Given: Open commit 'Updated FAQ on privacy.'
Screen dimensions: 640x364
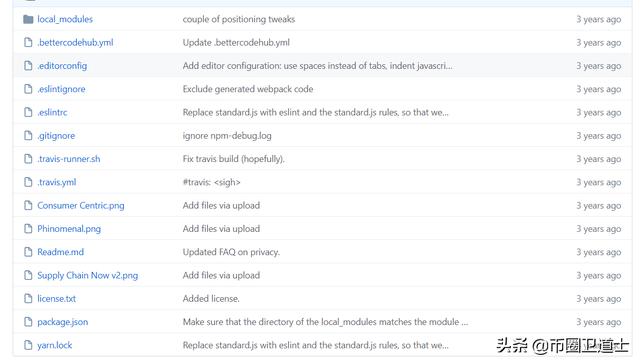Looking at the screenshot, I should [231, 252].
